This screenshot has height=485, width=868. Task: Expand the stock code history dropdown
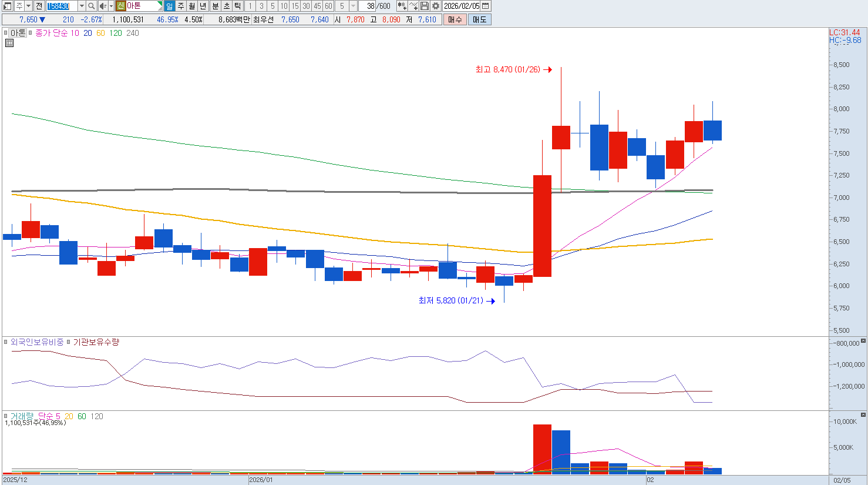82,6
